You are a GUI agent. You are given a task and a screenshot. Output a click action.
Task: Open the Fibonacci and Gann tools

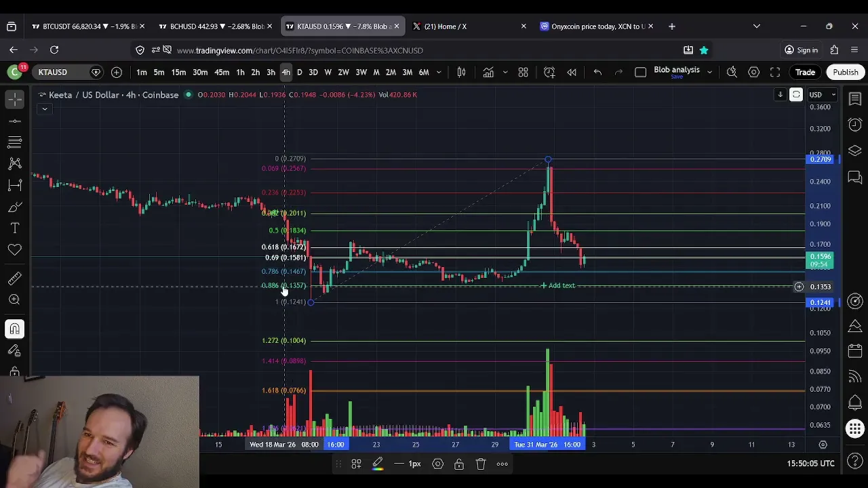click(x=14, y=142)
